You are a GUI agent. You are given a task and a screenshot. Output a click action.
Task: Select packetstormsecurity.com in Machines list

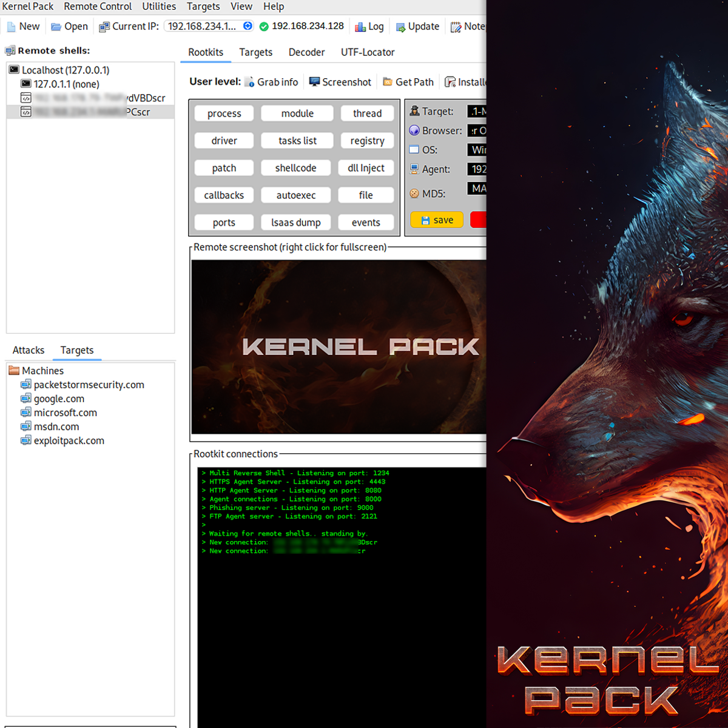[89, 385]
